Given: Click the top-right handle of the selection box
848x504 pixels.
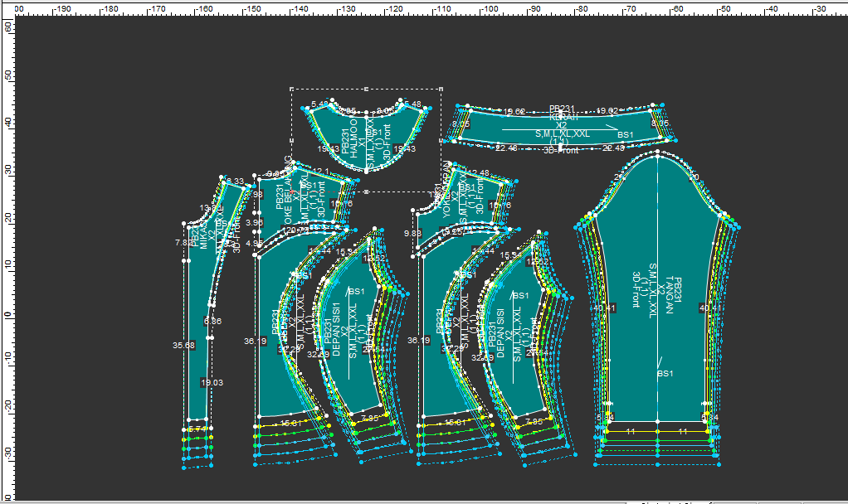Looking at the screenshot, I should click(440, 88).
